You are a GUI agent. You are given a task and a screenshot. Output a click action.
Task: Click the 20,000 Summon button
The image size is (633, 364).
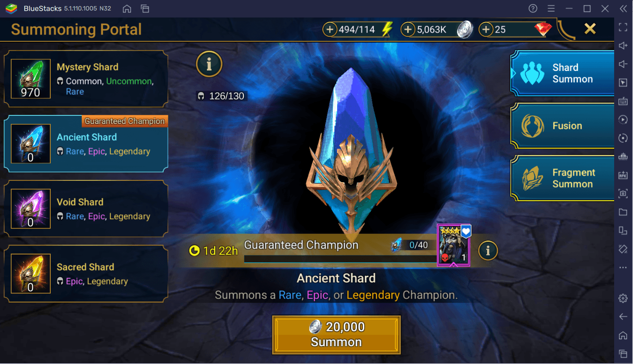336,335
